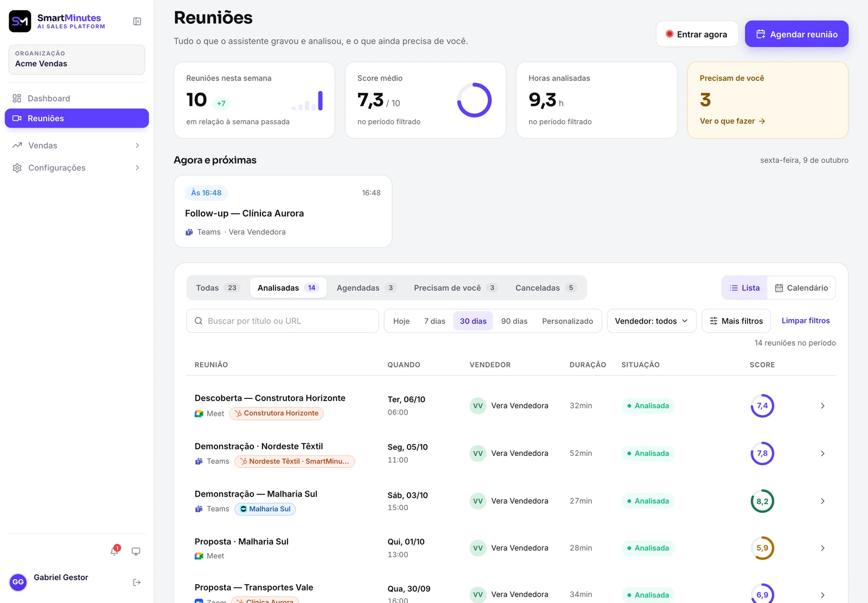Collapse the sidebar panel icon
The width and height of the screenshot is (868, 603).
pos(137,22)
